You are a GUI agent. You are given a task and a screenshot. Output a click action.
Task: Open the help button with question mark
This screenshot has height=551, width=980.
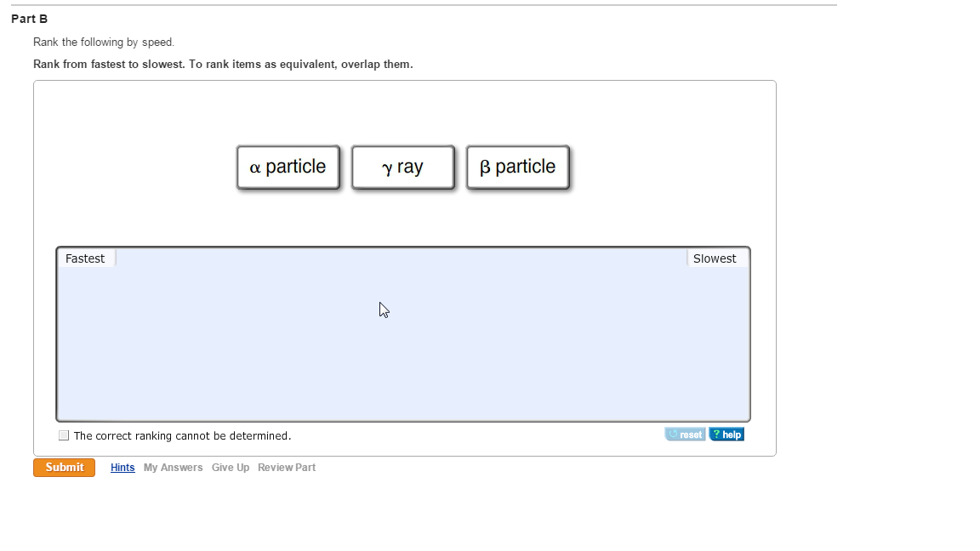point(726,435)
